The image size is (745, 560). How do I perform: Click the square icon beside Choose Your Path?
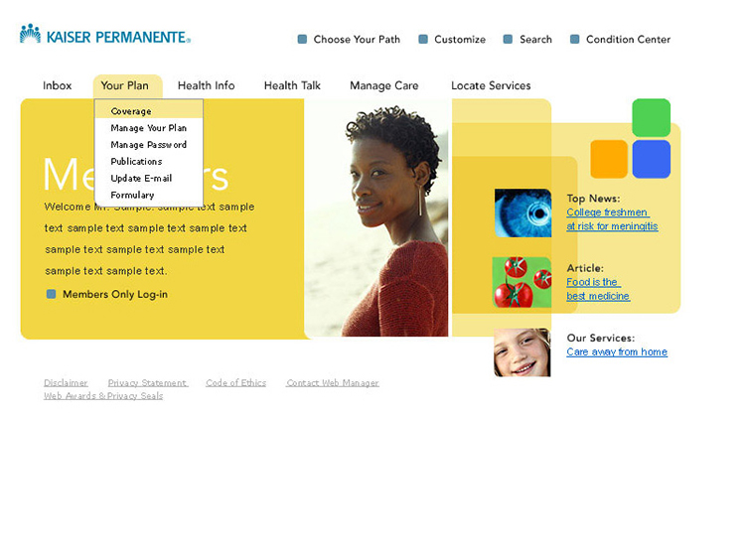click(x=302, y=40)
